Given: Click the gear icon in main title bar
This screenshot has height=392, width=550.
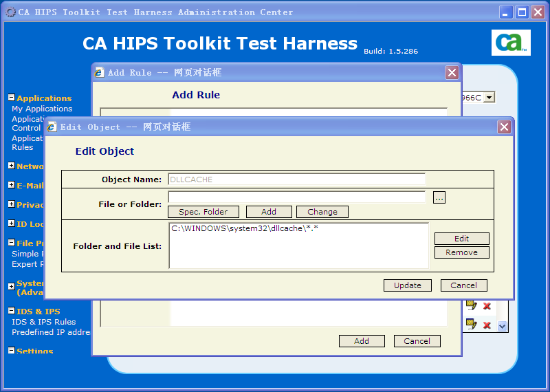Looking at the screenshot, I should tap(10, 12).
